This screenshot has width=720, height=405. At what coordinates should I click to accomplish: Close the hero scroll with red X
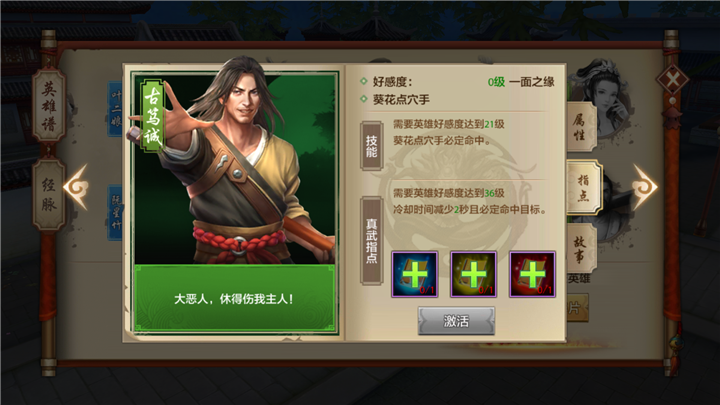[672, 81]
